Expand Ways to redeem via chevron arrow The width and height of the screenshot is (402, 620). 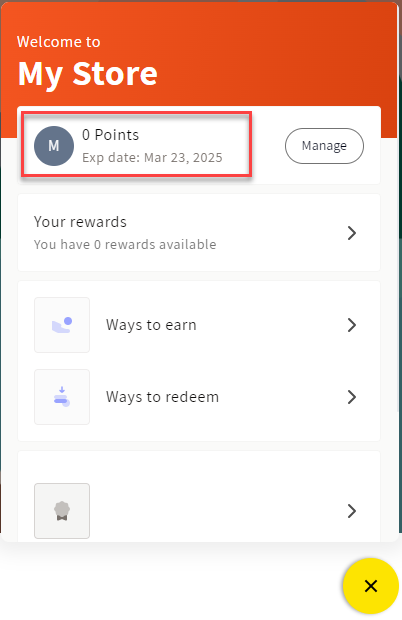pyautogui.click(x=352, y=397)
